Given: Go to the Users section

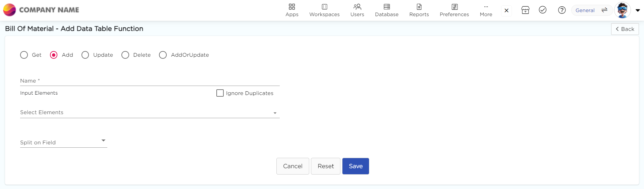Looking at the screenshot, I should 357,7.
